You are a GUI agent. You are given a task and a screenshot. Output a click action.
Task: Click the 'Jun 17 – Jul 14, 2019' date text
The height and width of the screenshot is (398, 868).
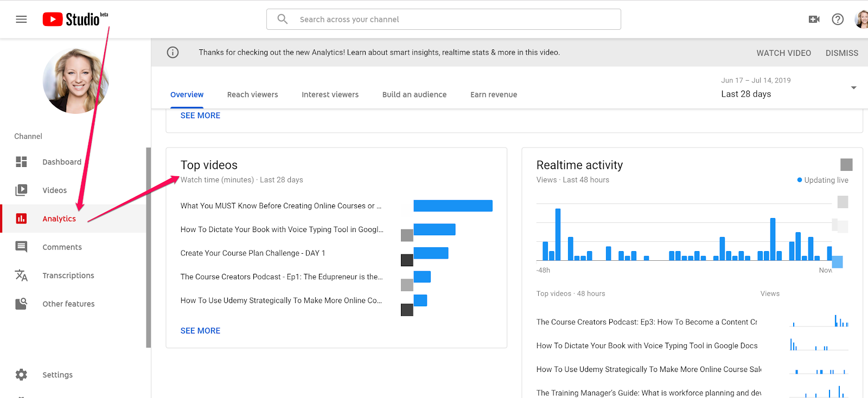pyautogui.click(x=756, y=80)
